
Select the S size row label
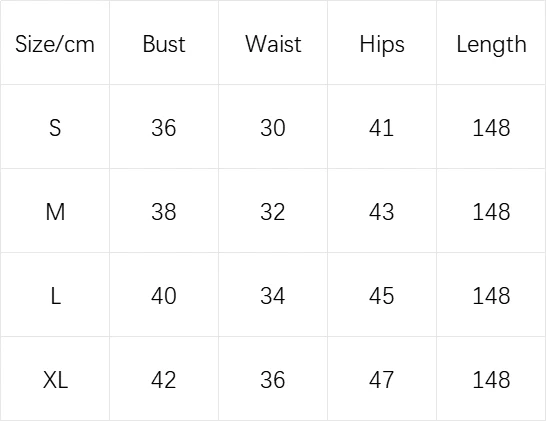[x=55, y=128]
